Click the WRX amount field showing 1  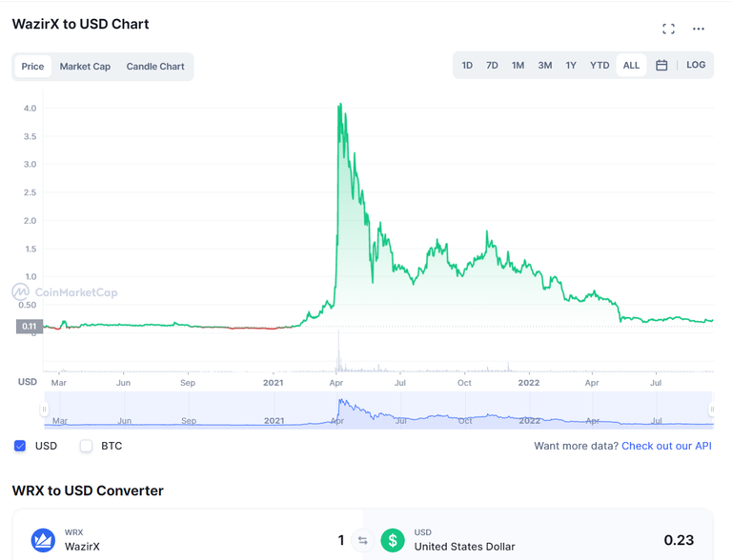pos(341,540)
